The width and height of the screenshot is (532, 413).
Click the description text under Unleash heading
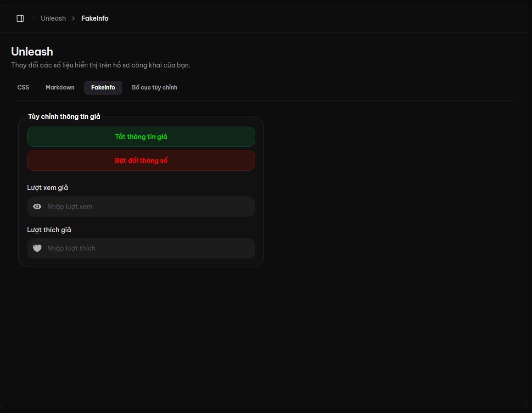101,65
